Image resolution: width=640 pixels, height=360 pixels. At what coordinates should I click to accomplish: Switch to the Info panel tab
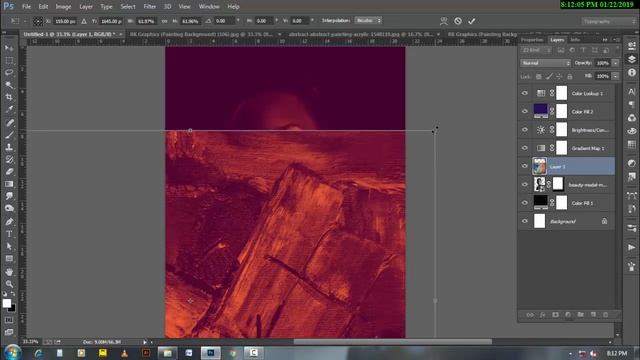pos(575,40)
